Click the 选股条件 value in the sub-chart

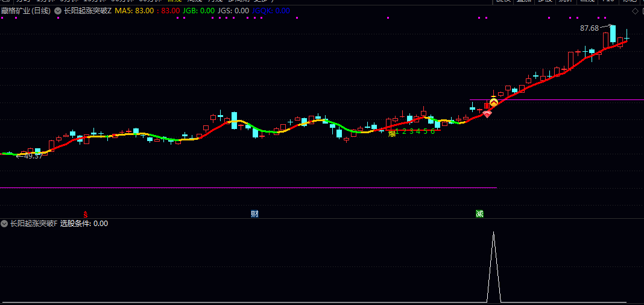coord(84,224)
